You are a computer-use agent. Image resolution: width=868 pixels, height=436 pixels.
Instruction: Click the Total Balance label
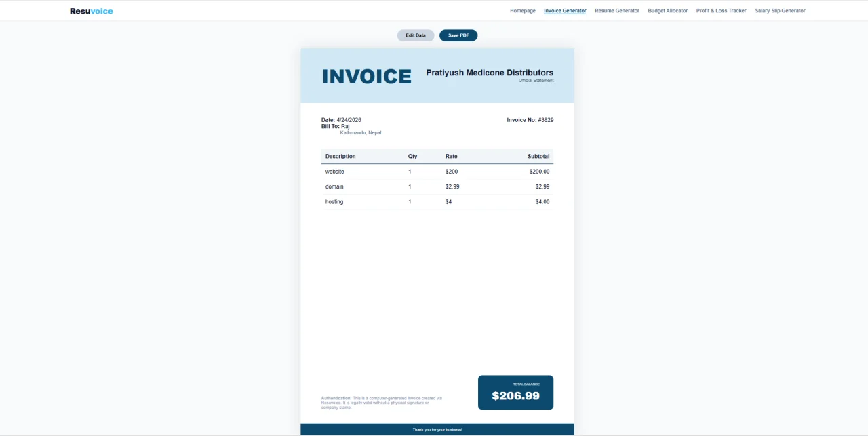coord(526,384)
